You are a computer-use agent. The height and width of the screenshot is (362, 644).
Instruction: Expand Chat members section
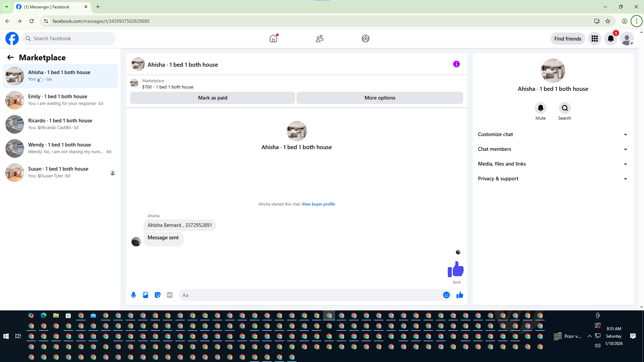(x=552, y=149)
